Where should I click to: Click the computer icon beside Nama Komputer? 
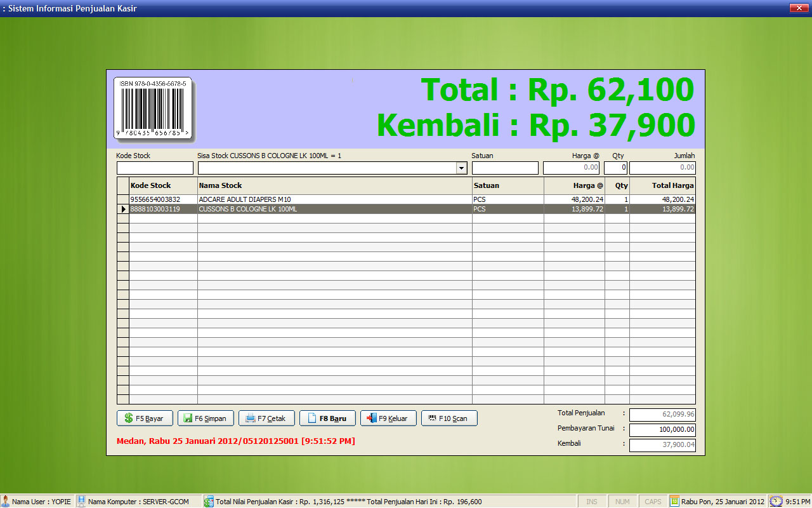point(81,502)
